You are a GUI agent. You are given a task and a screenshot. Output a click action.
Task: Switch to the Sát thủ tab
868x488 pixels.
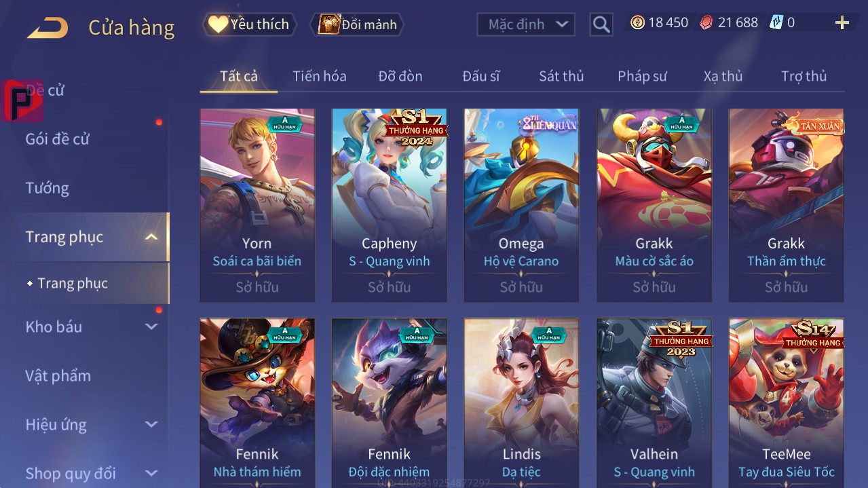(561, 76)
